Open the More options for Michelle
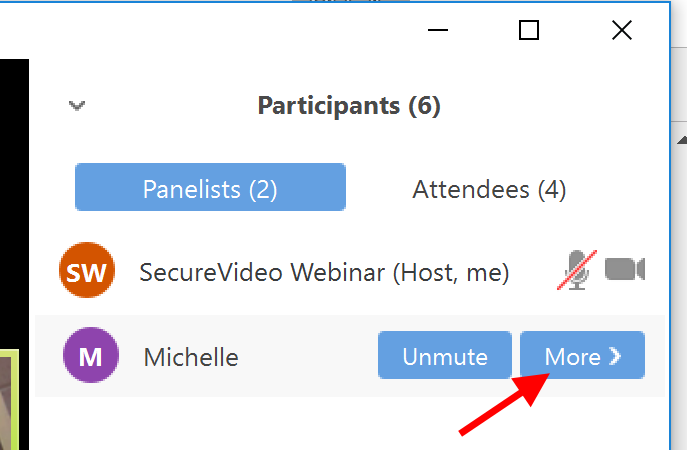 click(582, 356)
